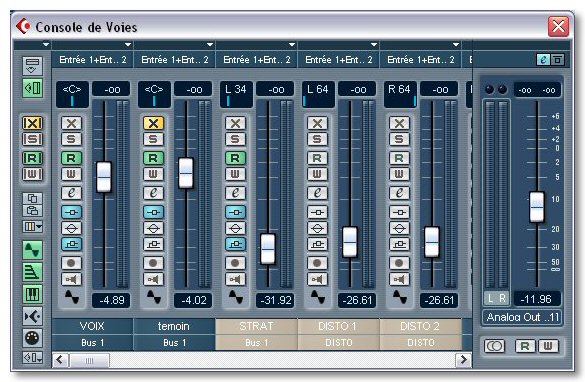Solo the temoin channel
The image size is (585, 382).
point(153,139)
